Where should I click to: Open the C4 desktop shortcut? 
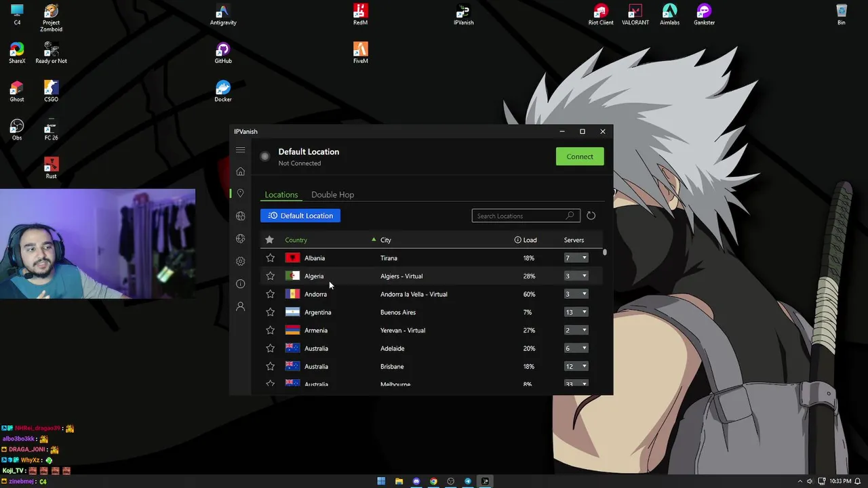pos(17,15)
